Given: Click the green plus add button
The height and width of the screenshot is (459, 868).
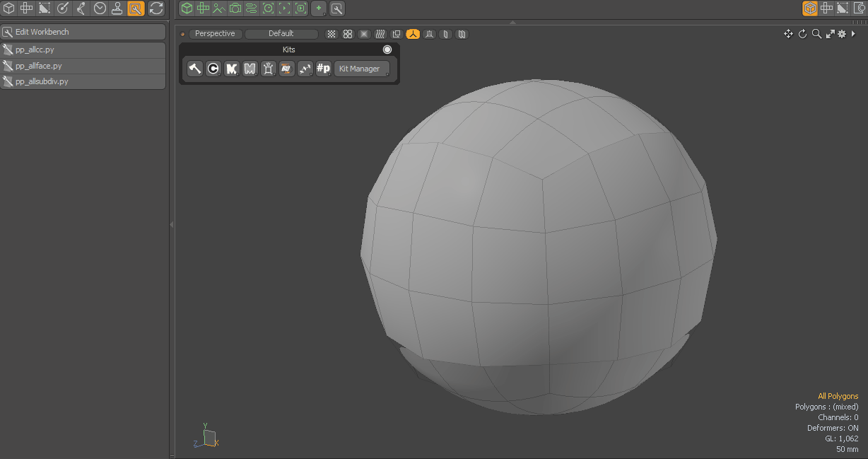Looking at the screenshot, I should click(319, 8).
